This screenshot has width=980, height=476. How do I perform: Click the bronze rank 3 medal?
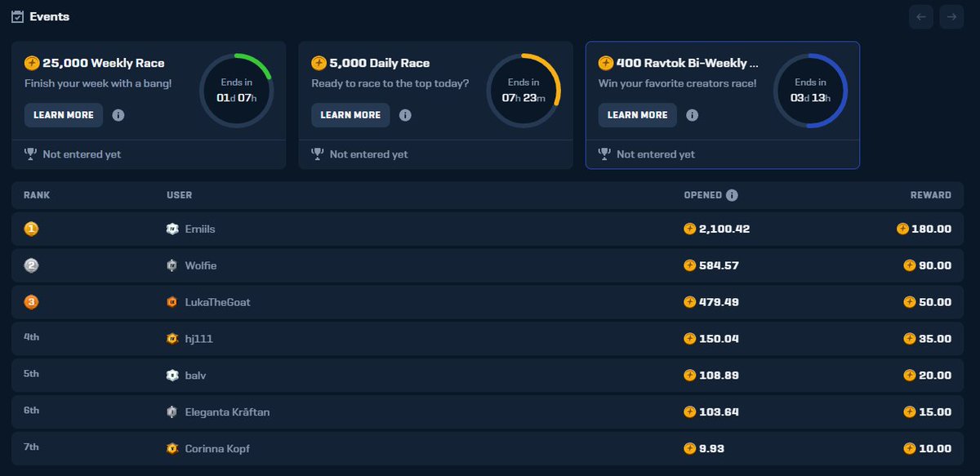click(31, 302)
